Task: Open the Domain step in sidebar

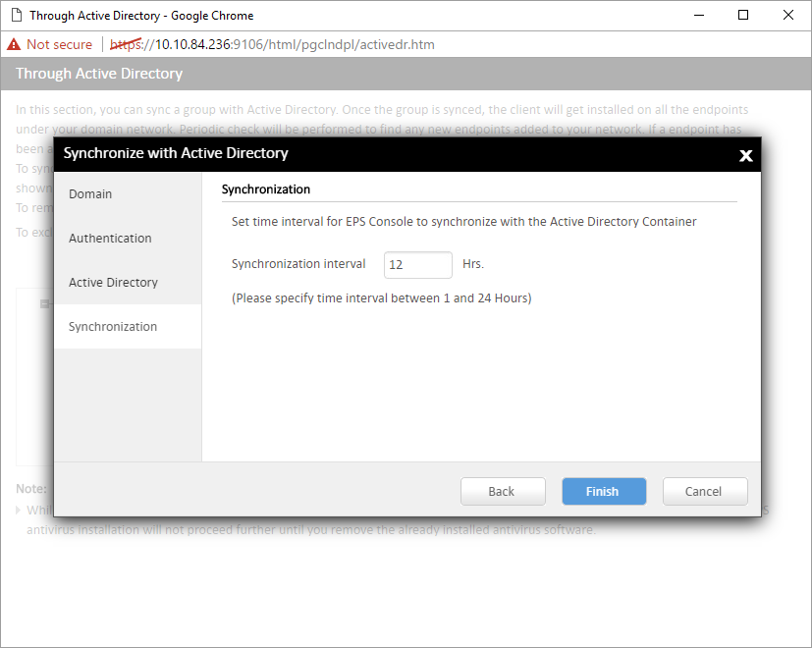Action: [128, 194]
